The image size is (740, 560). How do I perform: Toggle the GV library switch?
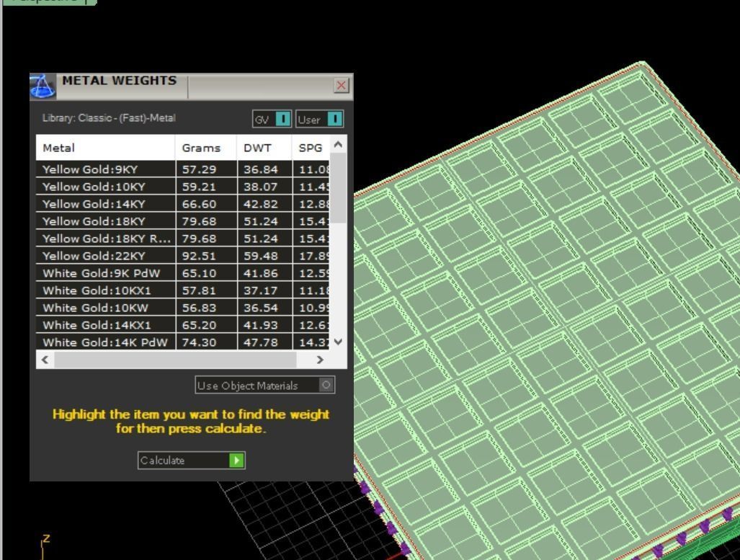click(x=272, y=119)
